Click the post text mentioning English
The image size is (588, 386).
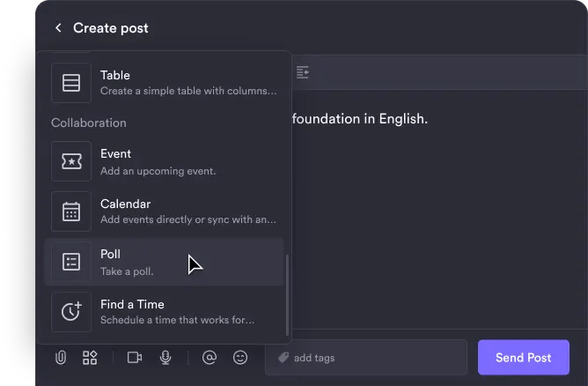coord(359,118)
